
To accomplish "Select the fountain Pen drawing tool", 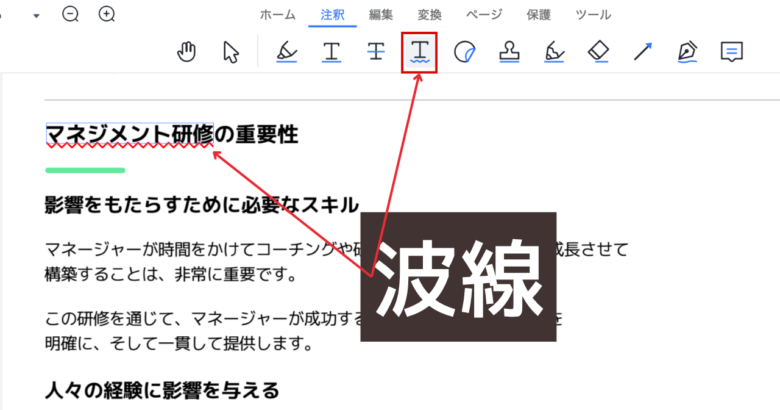I will coord(687,52).
